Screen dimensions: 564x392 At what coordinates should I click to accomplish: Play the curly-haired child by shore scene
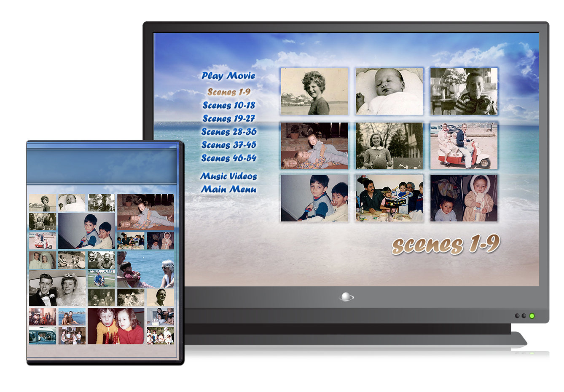314,91
